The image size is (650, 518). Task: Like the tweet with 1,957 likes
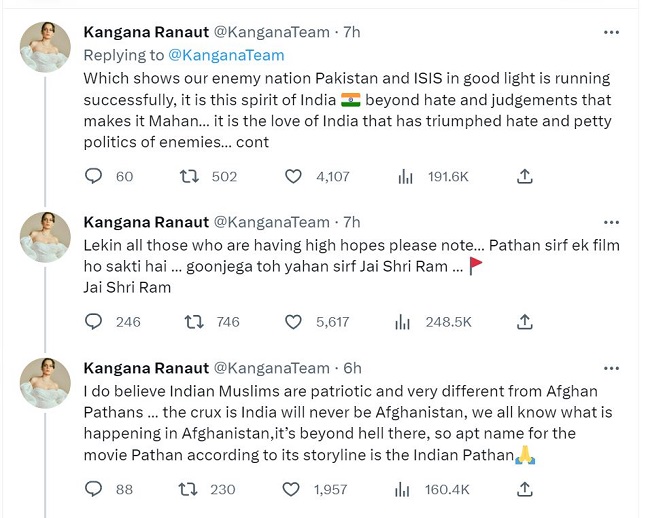pos(293,489)
